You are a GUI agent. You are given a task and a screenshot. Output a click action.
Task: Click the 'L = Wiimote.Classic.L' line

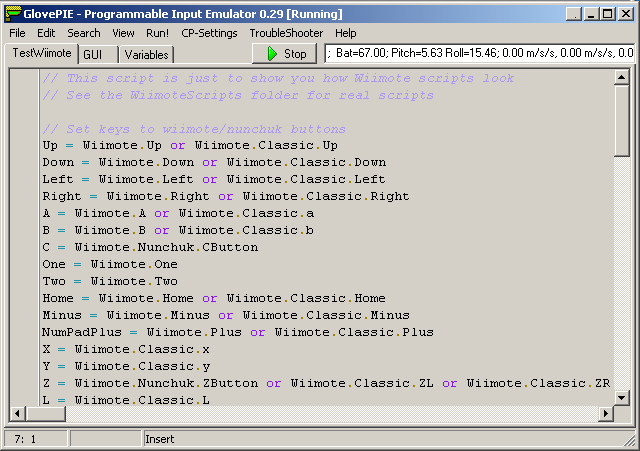pos(126,400)
